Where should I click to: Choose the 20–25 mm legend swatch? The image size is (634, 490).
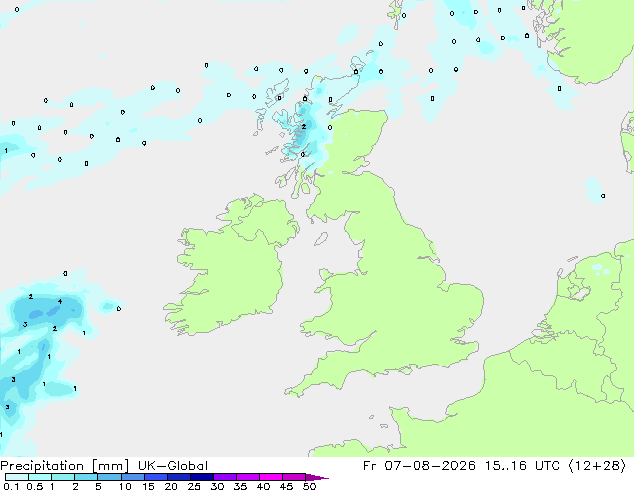point(178,477)
